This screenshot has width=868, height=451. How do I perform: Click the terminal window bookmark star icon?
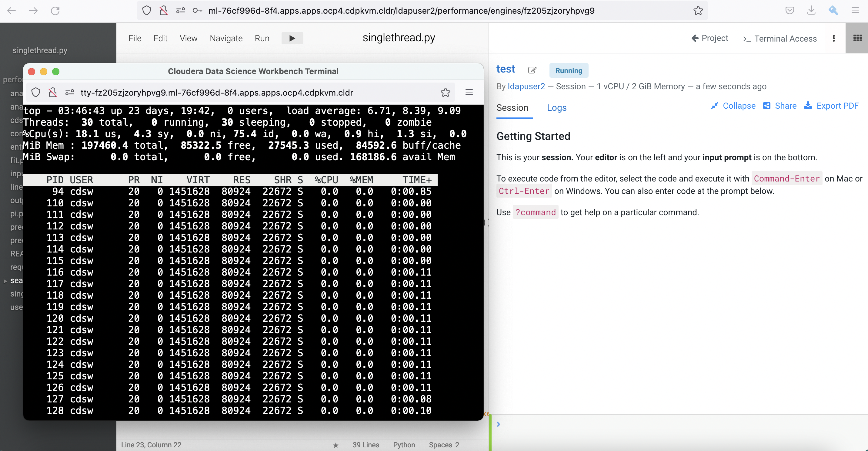[x=445, y=92]
